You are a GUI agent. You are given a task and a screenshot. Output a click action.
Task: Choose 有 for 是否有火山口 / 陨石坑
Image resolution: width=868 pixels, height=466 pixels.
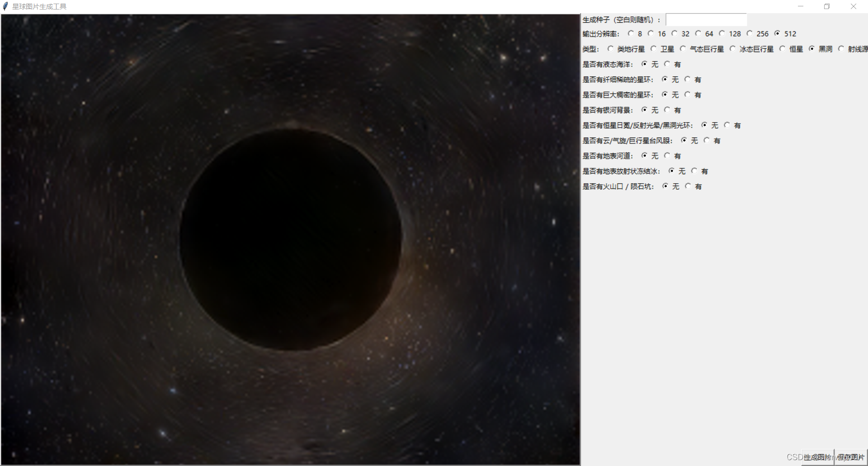click(x=688, y=186)
